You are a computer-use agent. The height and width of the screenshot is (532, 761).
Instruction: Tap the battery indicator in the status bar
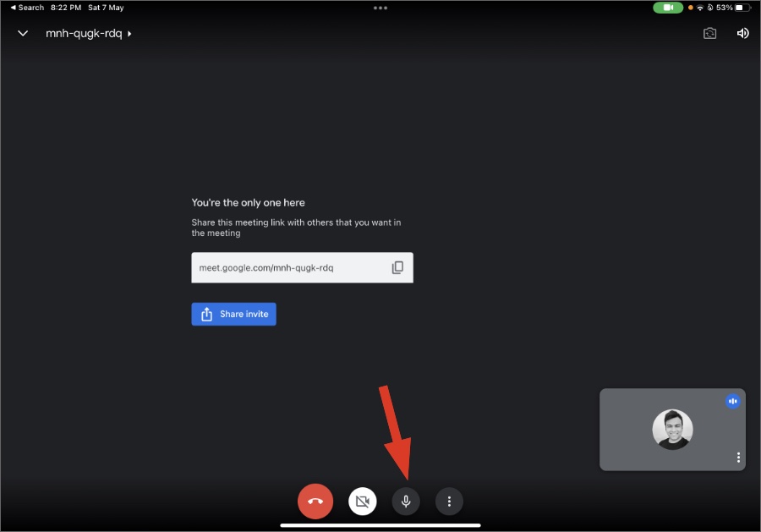(x=742, y=8)
